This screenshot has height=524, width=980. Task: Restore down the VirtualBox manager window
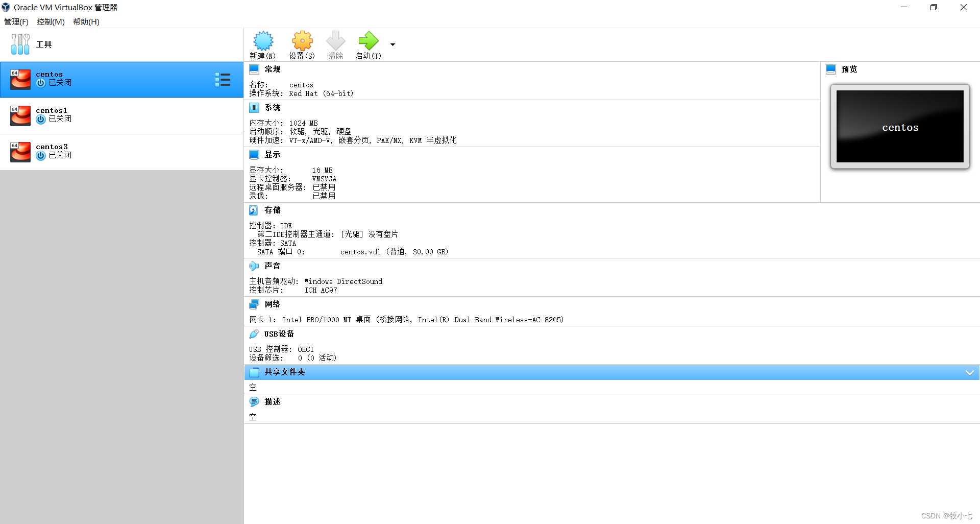[934, 7]
